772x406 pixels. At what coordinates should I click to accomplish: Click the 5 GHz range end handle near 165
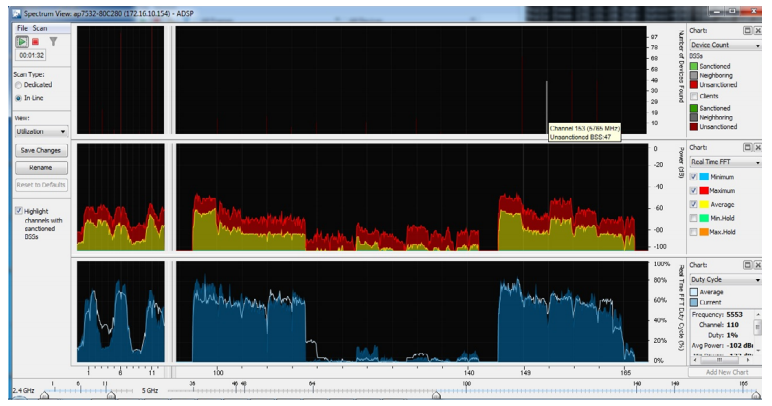[x=755, y=395]
